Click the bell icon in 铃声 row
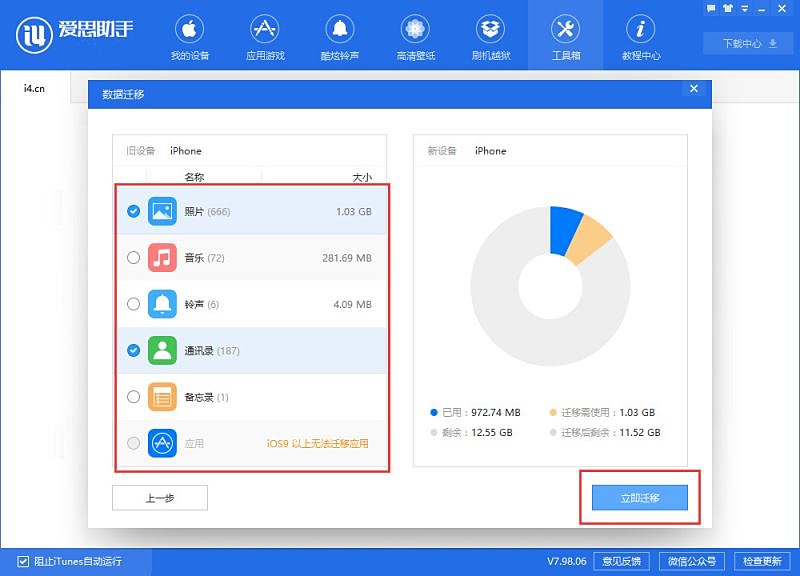Screen dimensions: 800x576 coord(162,304)
